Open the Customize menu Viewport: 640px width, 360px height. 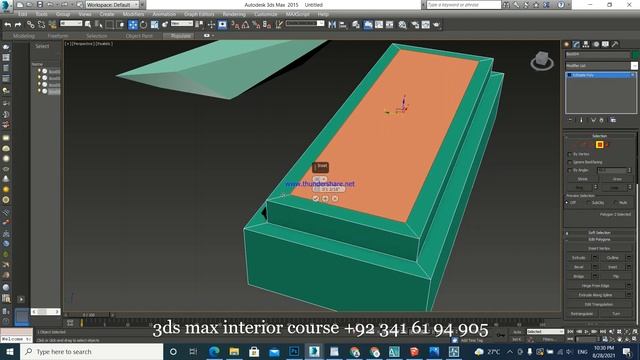coord(266,14)
